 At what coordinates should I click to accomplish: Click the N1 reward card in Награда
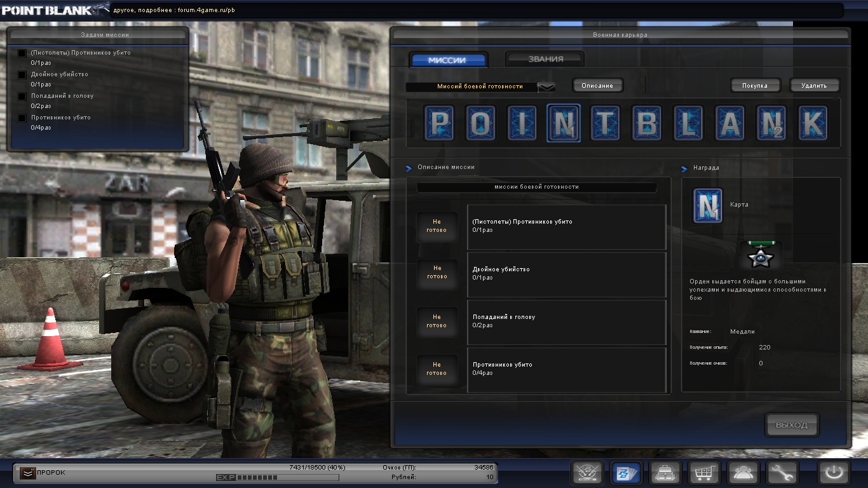point(708,205)
